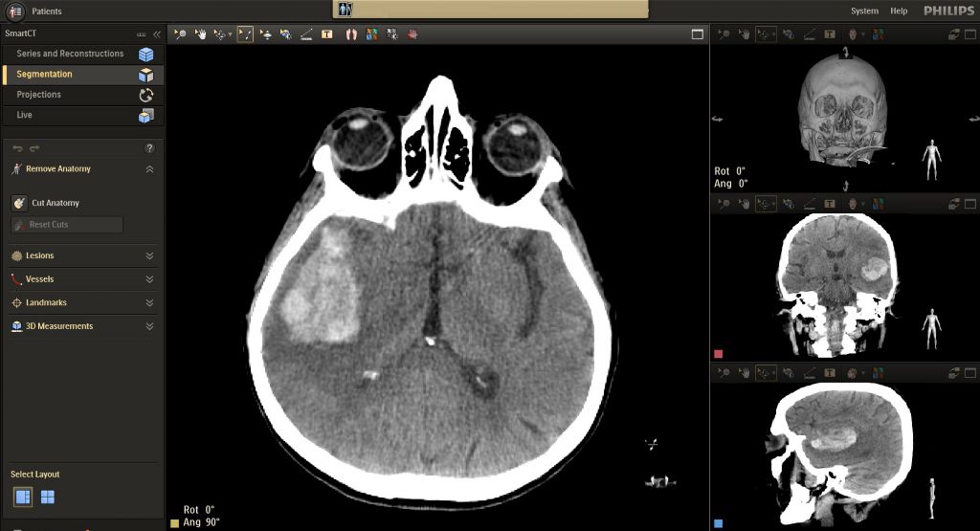
Task: Click the blue swatch in sagittal view
Action: (x=718, y=523)
